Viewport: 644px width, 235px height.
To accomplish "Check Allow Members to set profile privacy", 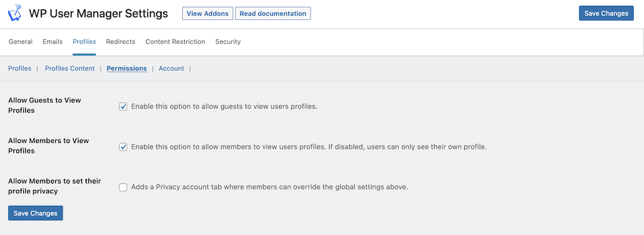I will (123, 187).
